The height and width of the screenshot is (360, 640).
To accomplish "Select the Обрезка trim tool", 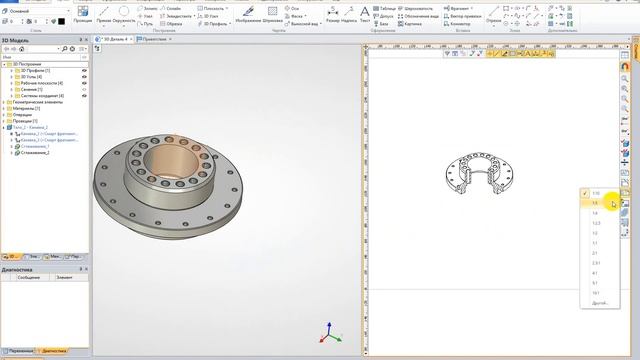I will pos(171,24).
